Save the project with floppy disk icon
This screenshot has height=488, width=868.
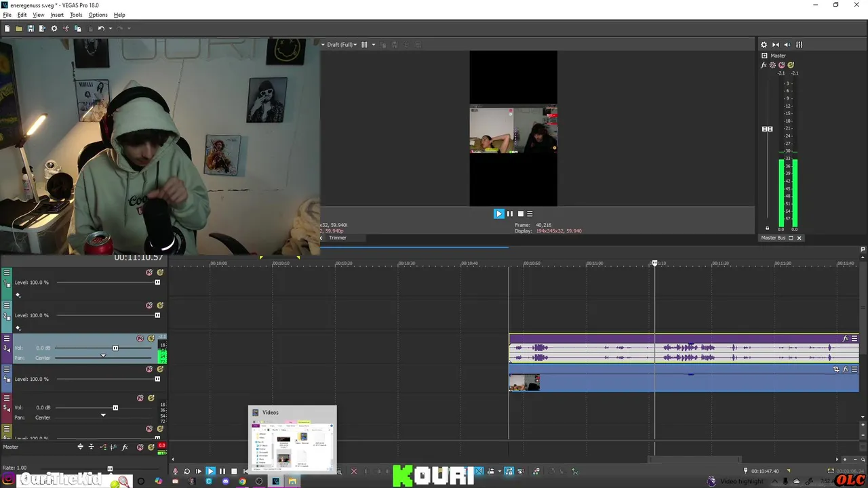(x=31, y=28)
